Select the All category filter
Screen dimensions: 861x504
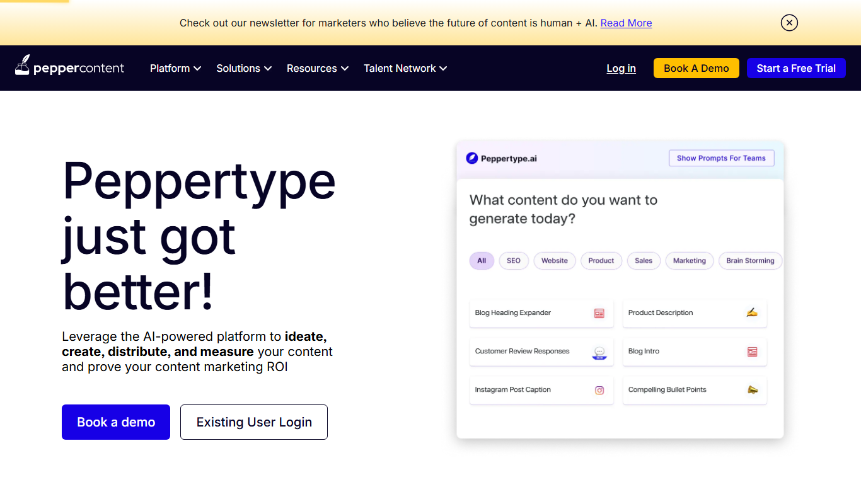point(482,261)
